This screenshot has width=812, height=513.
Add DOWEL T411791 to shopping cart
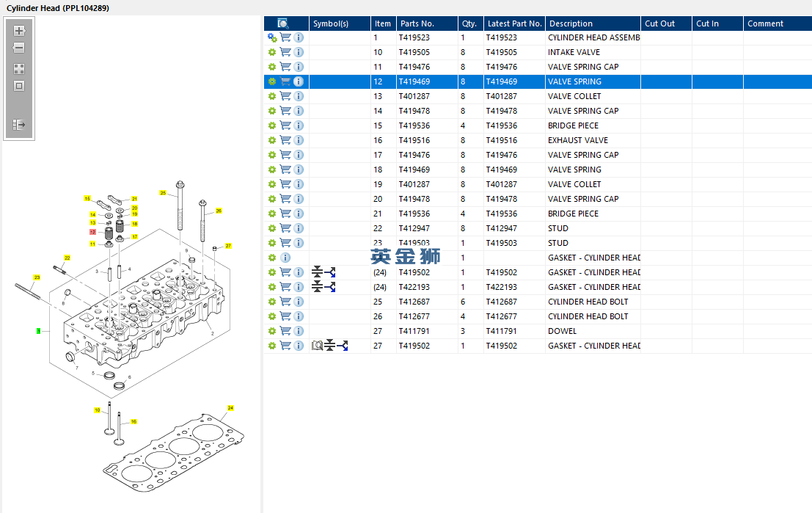285,331
